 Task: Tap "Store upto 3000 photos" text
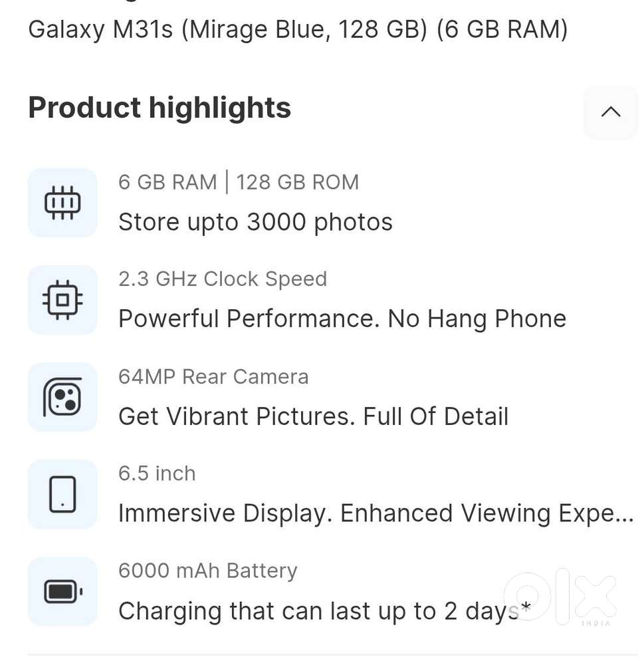[x=255, y=222]
